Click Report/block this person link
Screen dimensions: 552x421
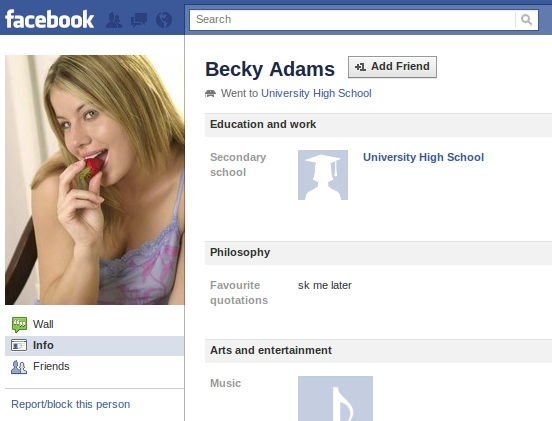click(x=71, y=404)
